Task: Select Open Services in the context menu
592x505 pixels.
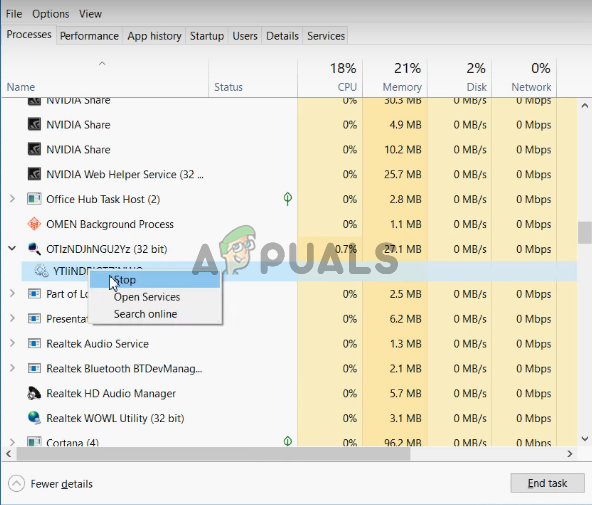Action: click(147, 297)
